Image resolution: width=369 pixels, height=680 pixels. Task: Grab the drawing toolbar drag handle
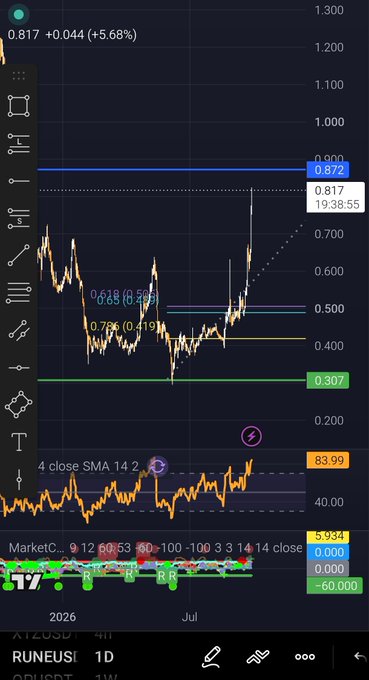tap(19, 76)
